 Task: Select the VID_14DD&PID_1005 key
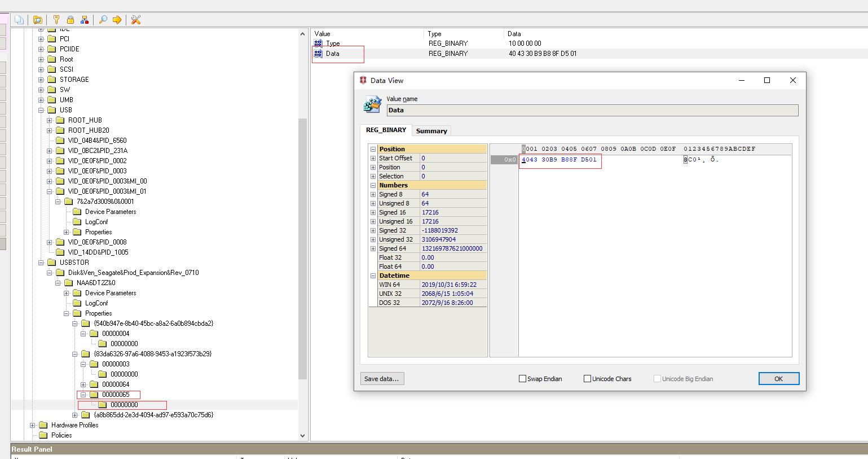click(98, 252)
